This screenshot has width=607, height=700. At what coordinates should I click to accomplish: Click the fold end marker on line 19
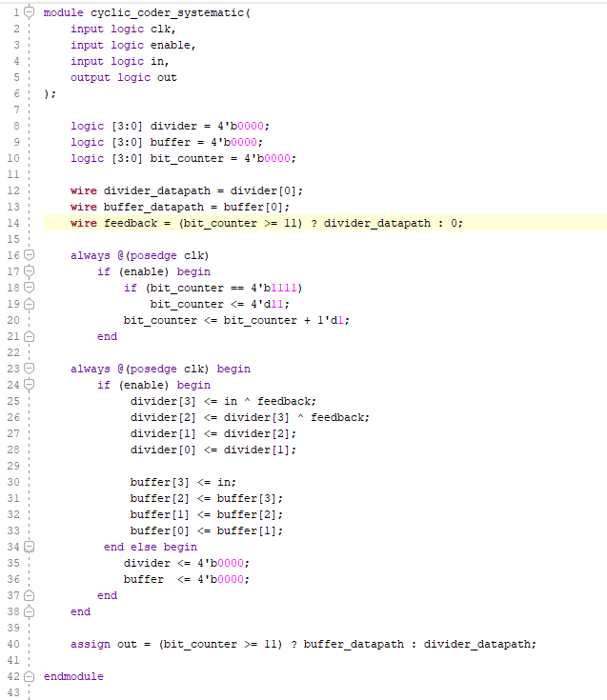coord(29,304)
